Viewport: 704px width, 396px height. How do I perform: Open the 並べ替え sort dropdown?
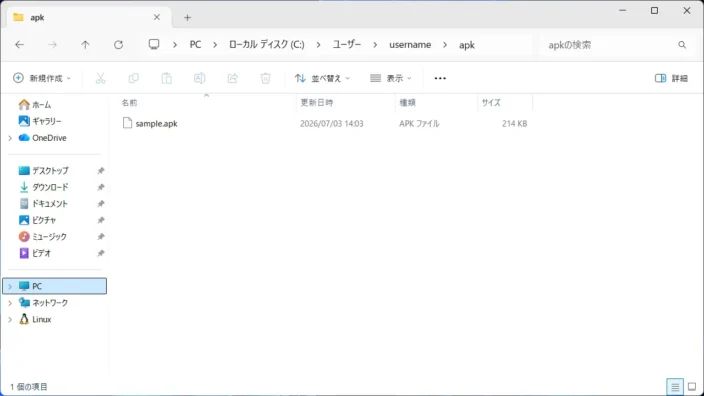(322, 78)
